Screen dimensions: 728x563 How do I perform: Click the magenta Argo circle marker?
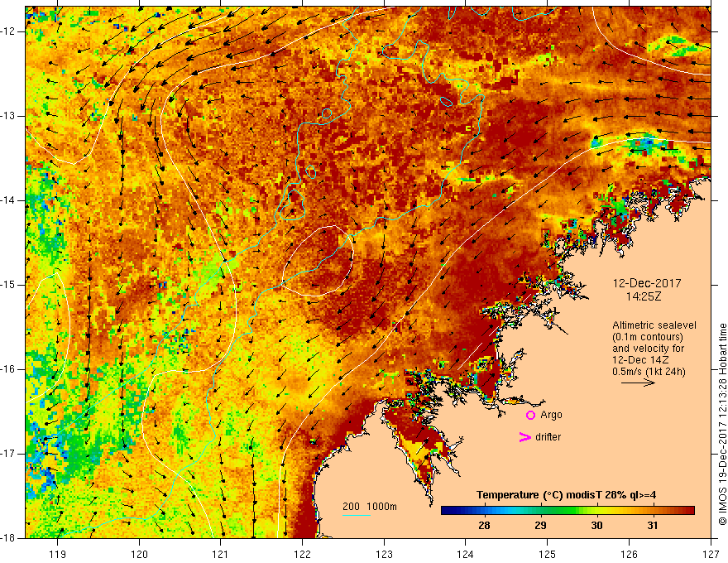coord(530,415)
